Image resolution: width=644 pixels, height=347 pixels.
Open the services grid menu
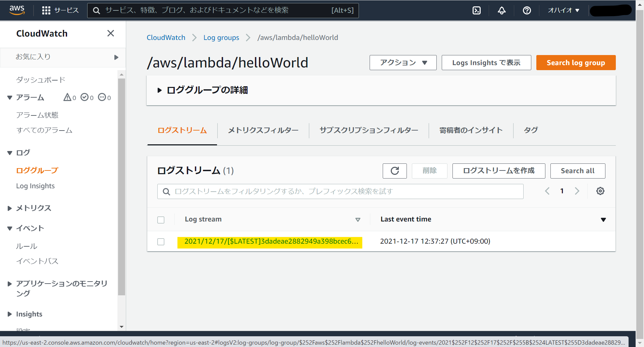(x=46, y=10)
